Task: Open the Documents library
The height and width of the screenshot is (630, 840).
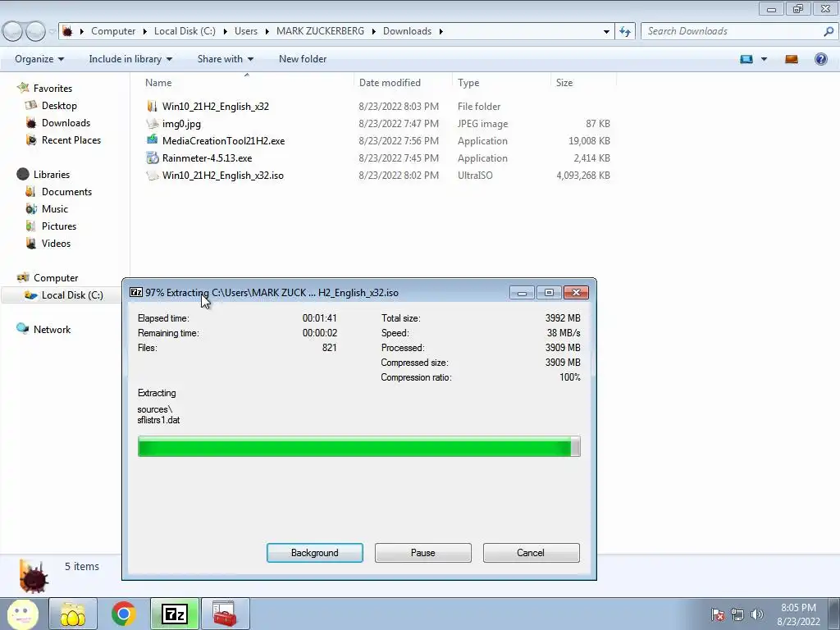Action: pyautogui.click(x=66, y=192)
